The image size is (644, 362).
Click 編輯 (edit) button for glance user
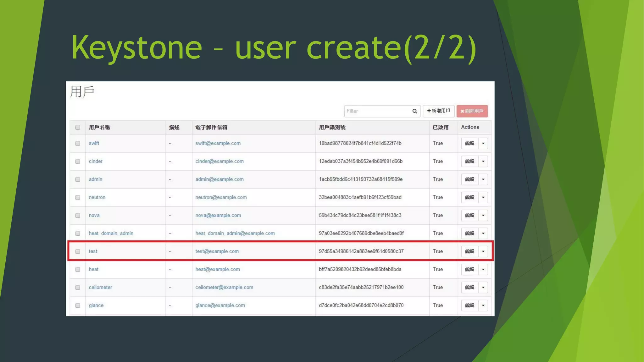point(470,305)
